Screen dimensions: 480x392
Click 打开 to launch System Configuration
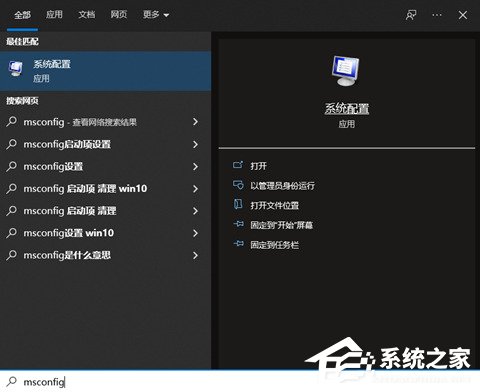(x=258, y=166)
